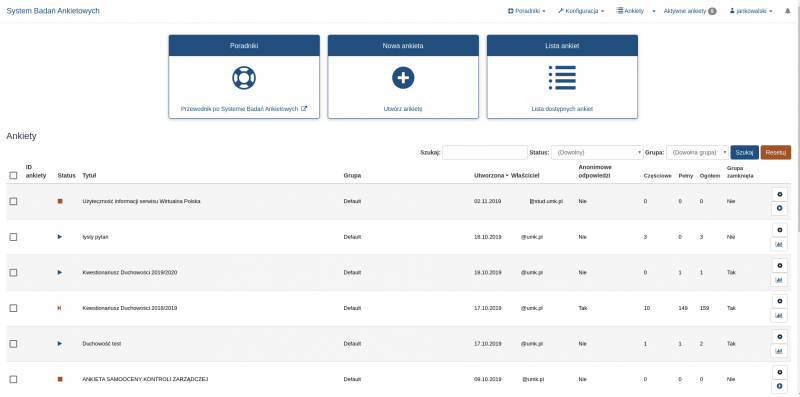This screenshot has width=800, height=397.
Task: Open the Konfiguracja menu
Action: [x=581, y=11]
